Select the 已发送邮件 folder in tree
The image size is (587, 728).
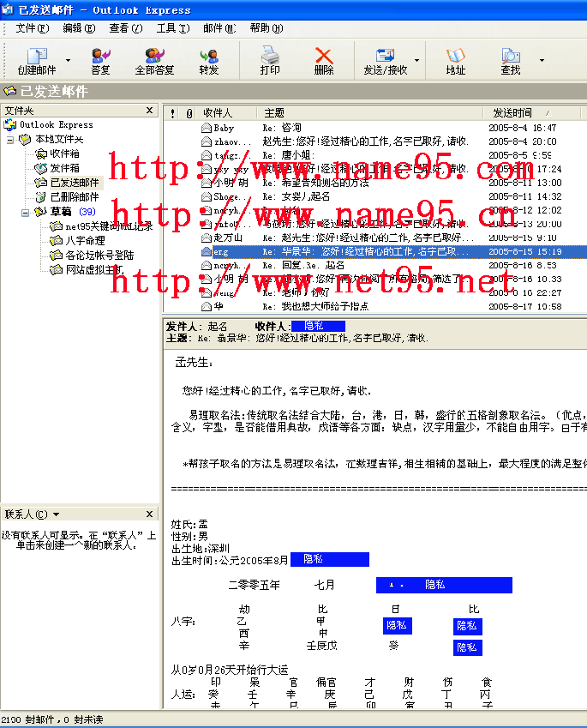coord(75,183)
